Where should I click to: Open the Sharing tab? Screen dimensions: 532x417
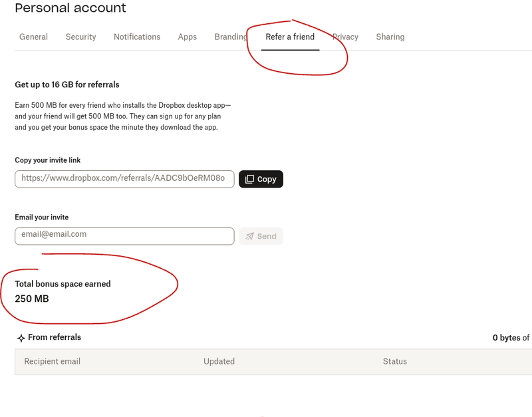[390, 37]
